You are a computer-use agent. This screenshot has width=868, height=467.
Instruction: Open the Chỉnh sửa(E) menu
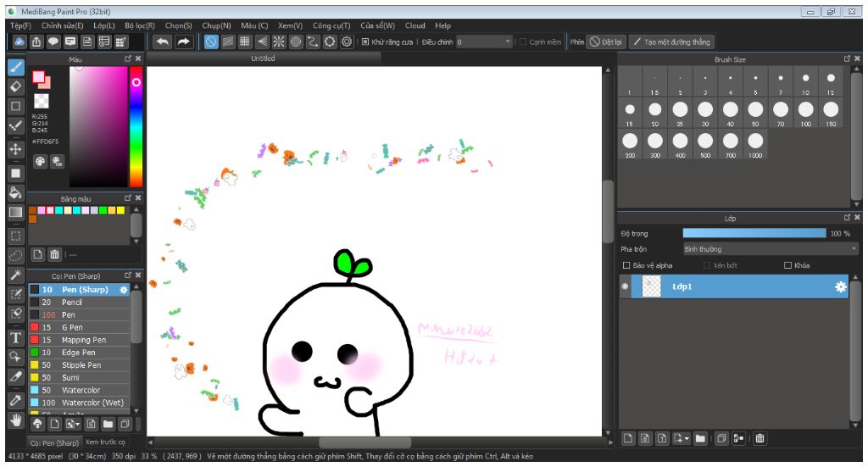62,25
